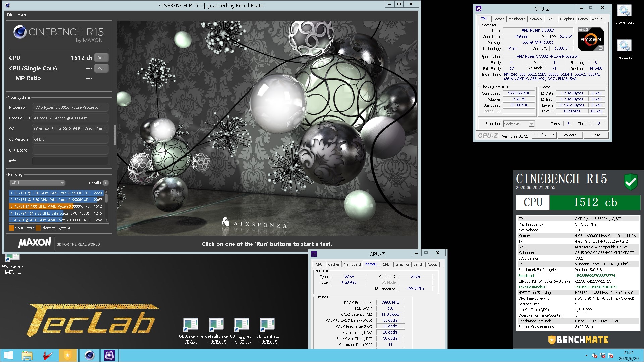This screenshot has height=362, width=644.
Task: Click the muted speaker tray icon
Action: point(595,355)
